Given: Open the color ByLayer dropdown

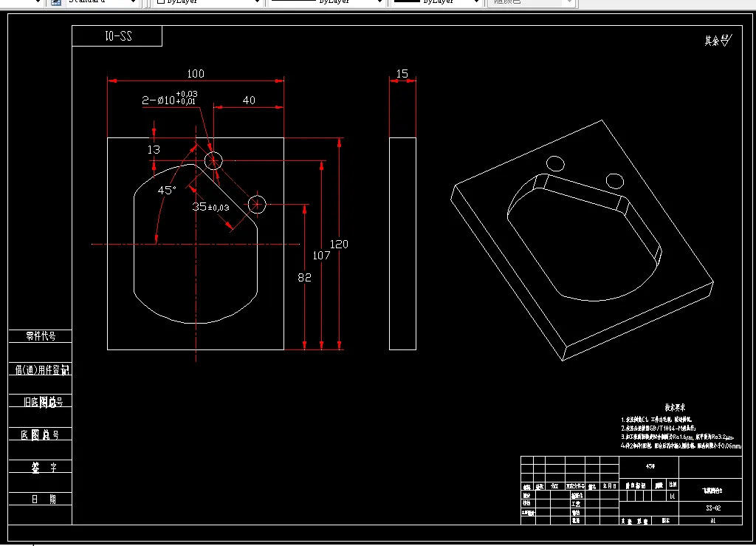Looking at the screenshot, I should tap(207, 2).
